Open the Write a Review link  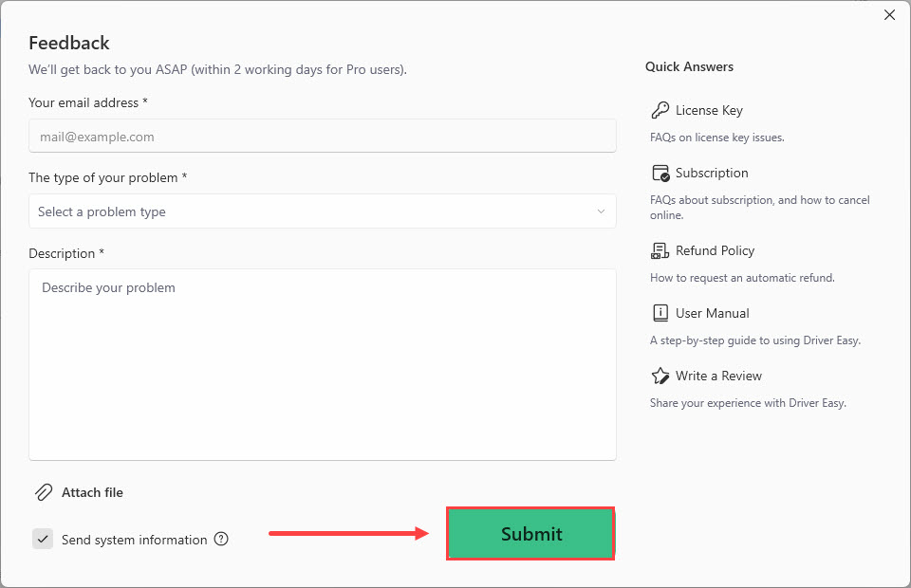(718, 376)
